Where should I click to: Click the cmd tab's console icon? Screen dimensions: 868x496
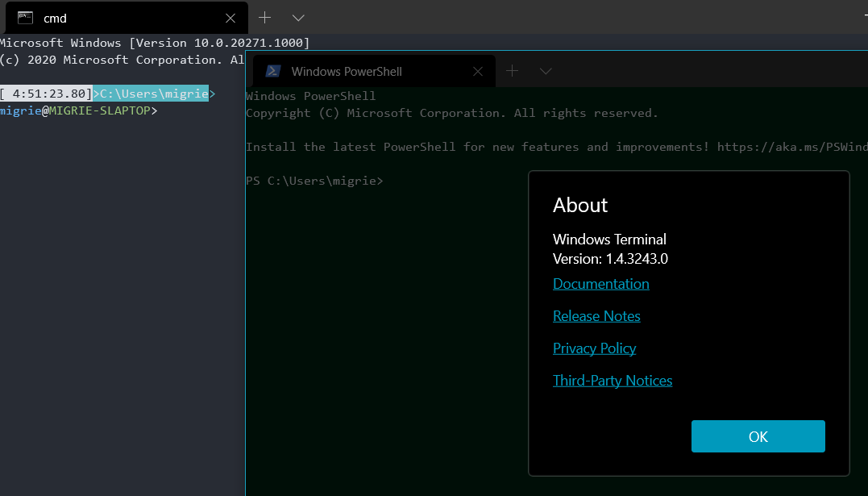click(25, 18)
